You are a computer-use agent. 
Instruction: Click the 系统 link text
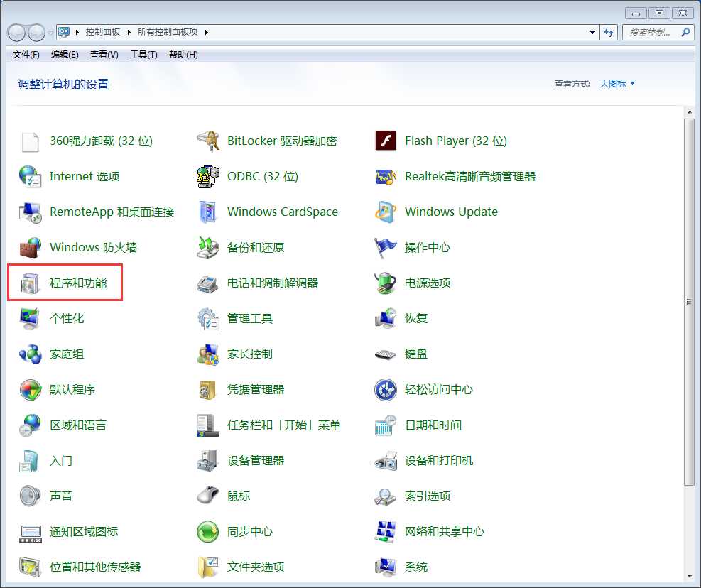[x=415, y=567]
